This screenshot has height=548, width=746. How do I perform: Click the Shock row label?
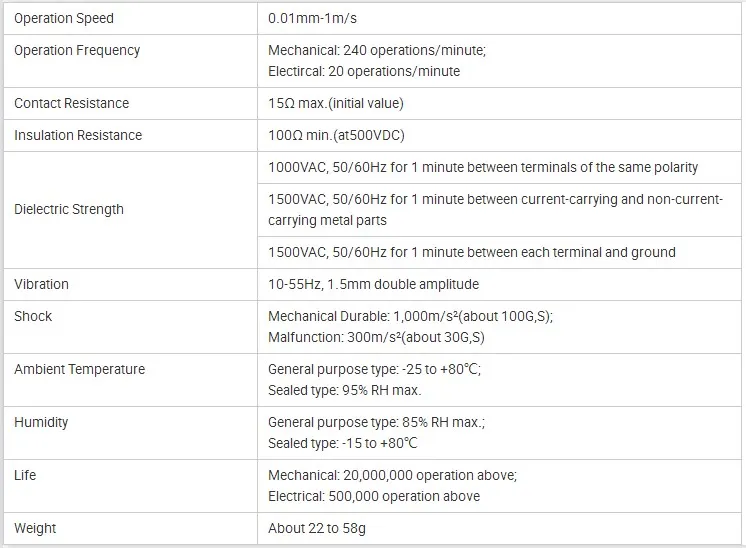point(33,316)
